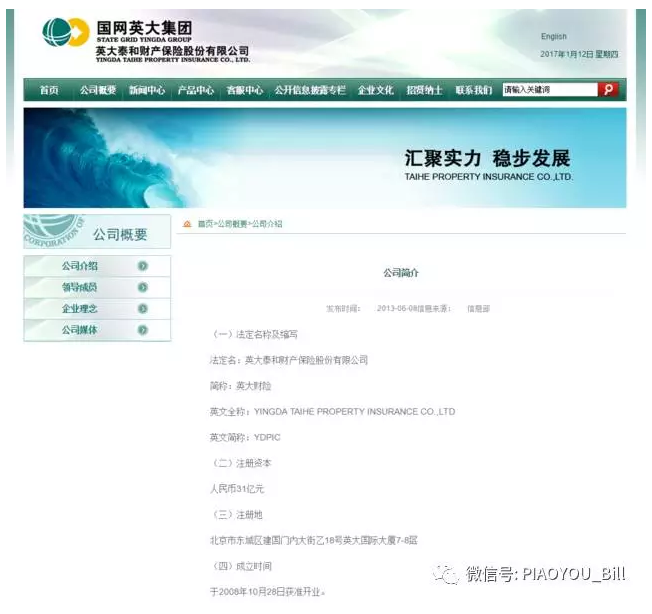Click the registered address line 北京市东城区
This screenshot has width=652, height=614.
tap(314, 540)
